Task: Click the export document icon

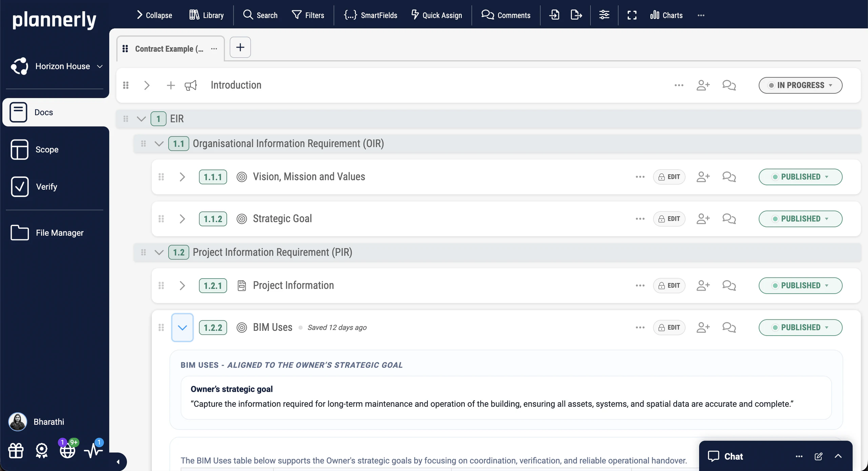Action: point(576,15)
